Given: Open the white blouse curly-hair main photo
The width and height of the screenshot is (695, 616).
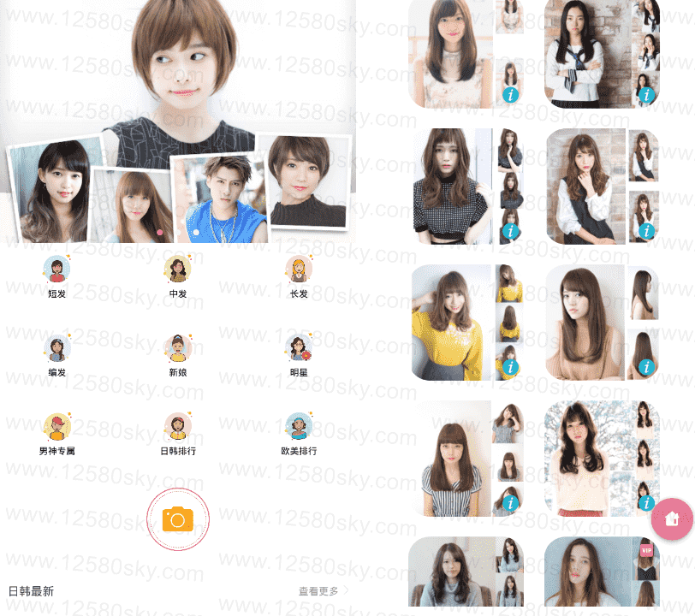Looking at the screenshot, I should point(586,187).
